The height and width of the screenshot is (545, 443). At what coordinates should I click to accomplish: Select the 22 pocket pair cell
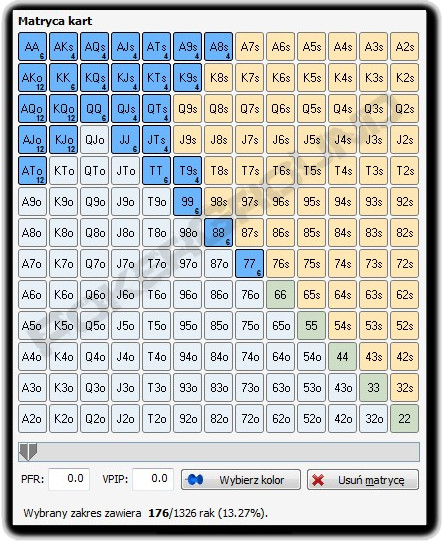pos(404,419)
